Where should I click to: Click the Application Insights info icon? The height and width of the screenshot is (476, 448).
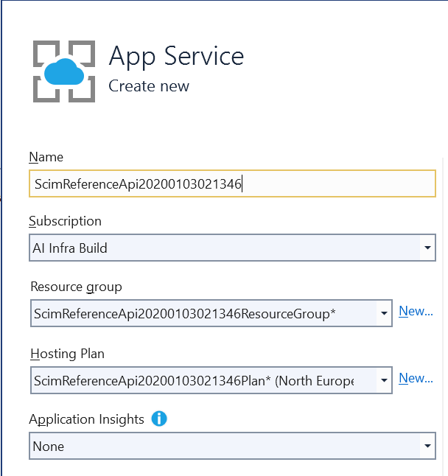[x=159, y=419]
